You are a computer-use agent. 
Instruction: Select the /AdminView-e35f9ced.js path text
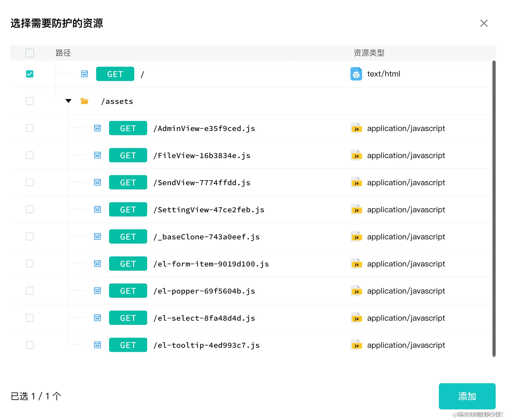tap(204, 128)
